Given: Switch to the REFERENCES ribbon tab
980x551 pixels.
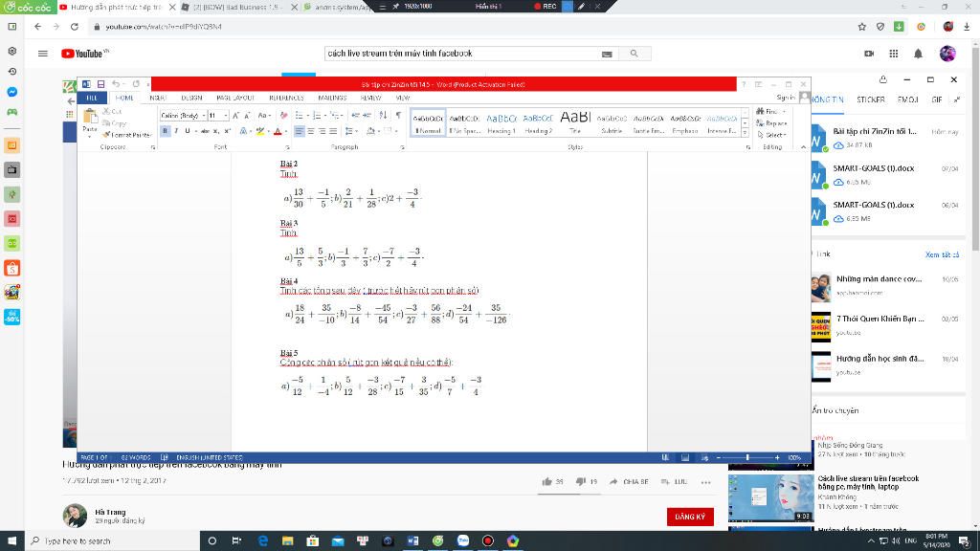Looking at the screenshot, I should [286, 99].
